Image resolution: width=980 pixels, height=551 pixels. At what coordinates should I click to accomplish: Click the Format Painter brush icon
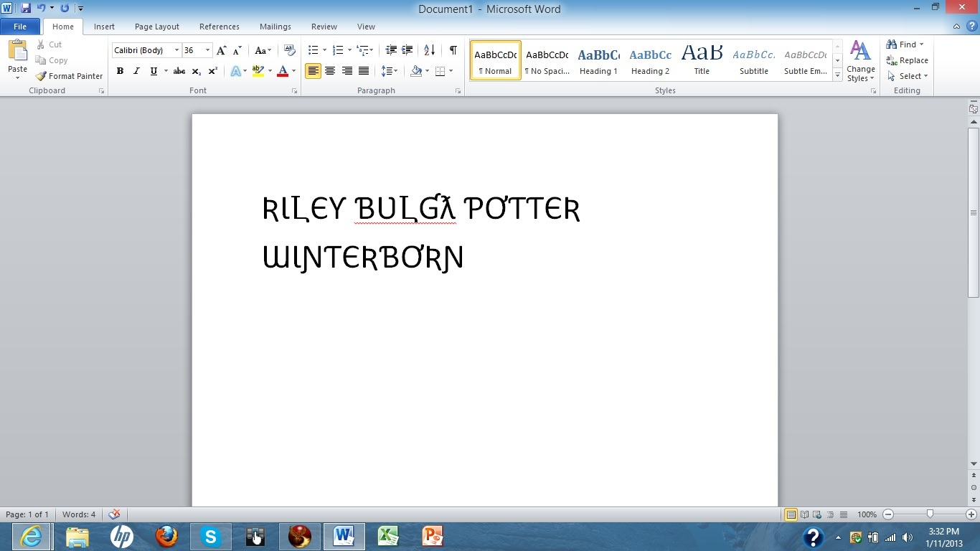(x=42, y=76)
